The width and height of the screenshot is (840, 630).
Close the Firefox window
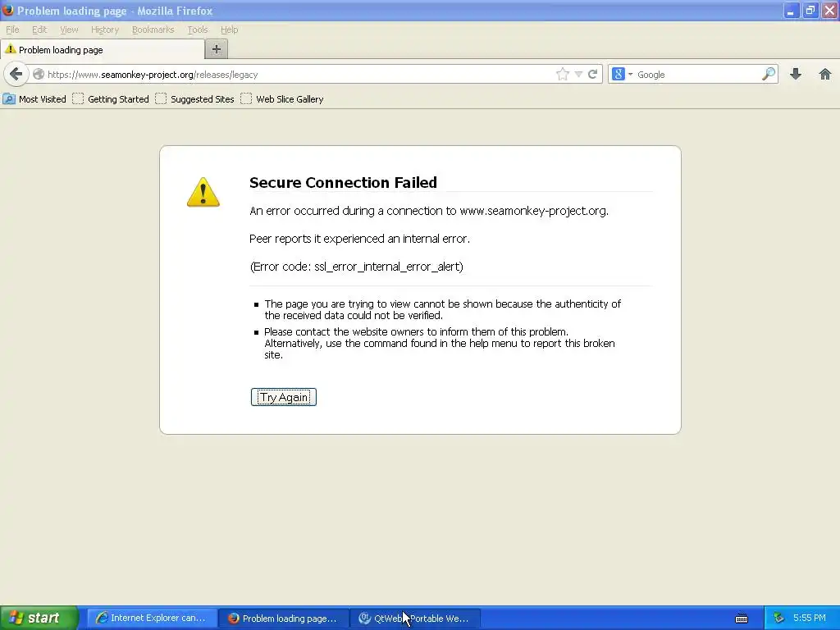[830, 11]
